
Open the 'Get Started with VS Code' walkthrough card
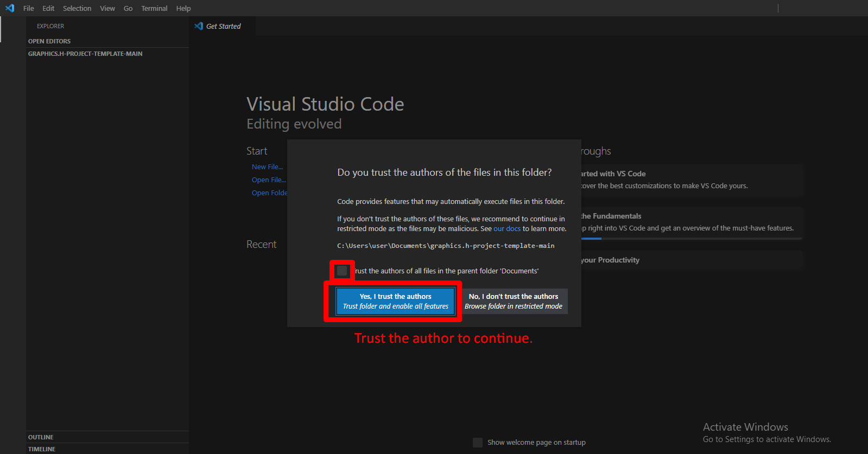pos(692,180)
